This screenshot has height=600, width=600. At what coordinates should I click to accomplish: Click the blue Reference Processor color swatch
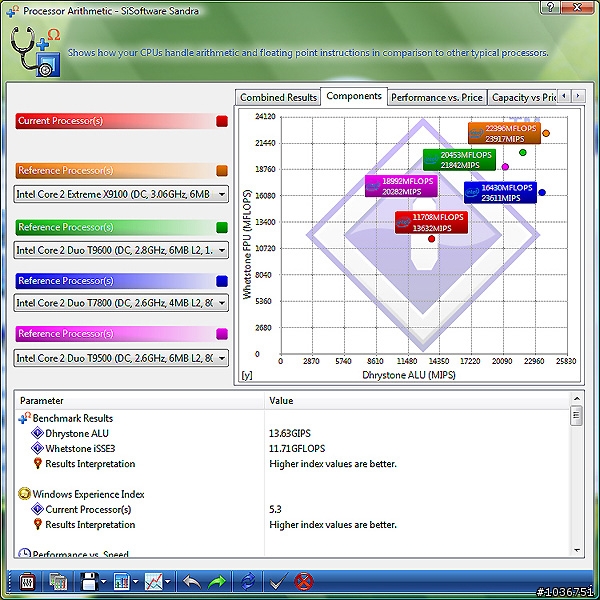coord(222,281)
